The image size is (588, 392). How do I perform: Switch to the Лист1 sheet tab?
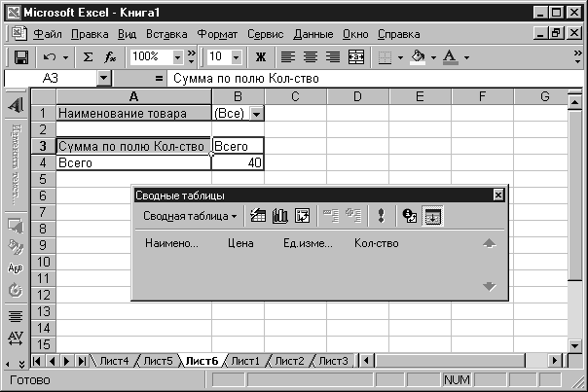click(244, 361)
